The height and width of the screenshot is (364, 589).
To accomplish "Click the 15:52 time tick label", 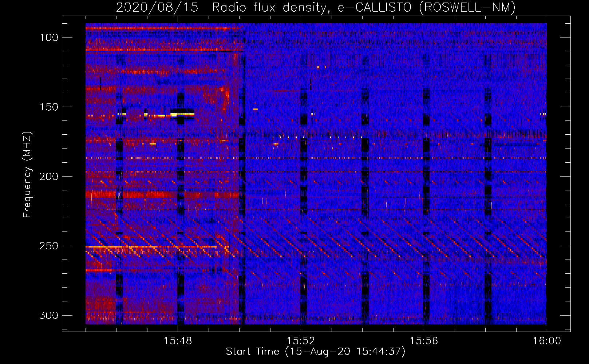I will click(301, 341).
